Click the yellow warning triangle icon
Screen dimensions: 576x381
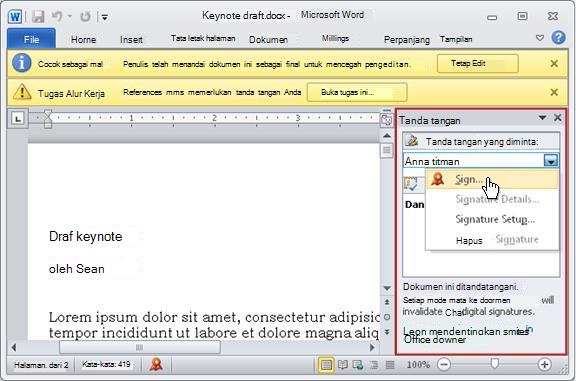(x=22, y=92)
